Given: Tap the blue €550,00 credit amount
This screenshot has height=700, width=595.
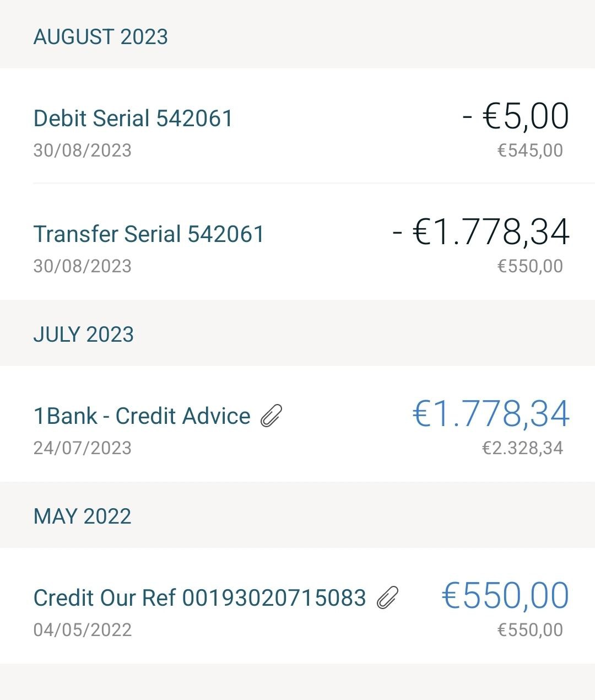Looking at the screenshot, I should 505,596.
